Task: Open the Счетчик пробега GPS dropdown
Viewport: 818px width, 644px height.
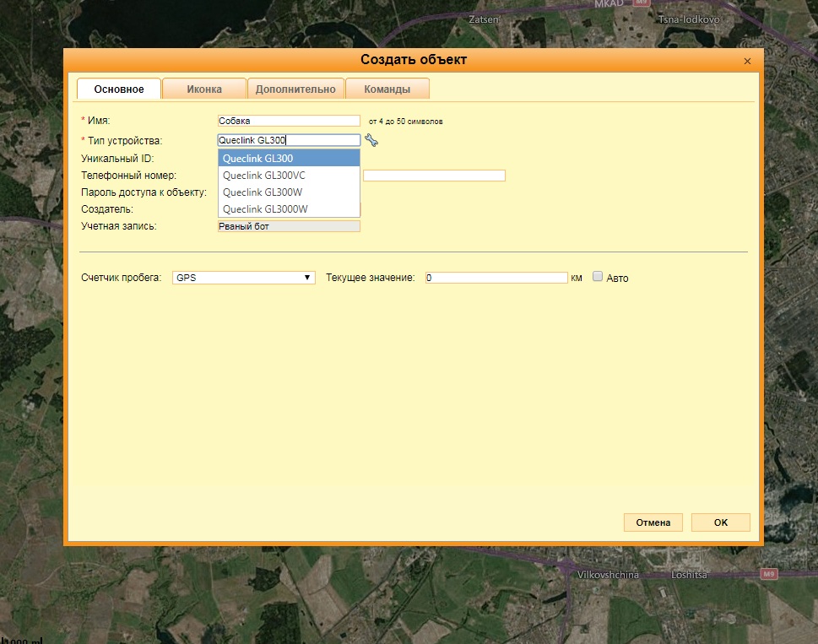Action: (243, 277)
